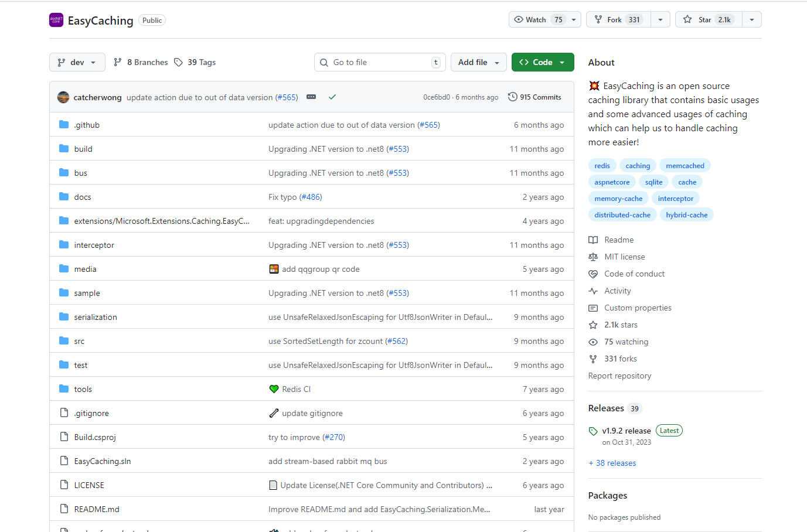Click the eye icon beside 75 watching
The width and height of the screenshot is (807, 532).
[x=593, y=342]
